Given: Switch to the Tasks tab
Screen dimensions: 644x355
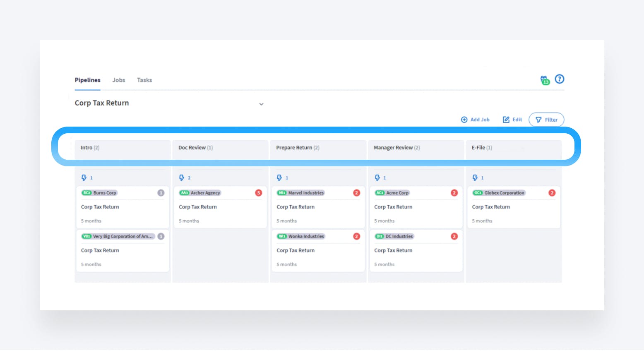Looking at the screenshot, I should (144, 80).
